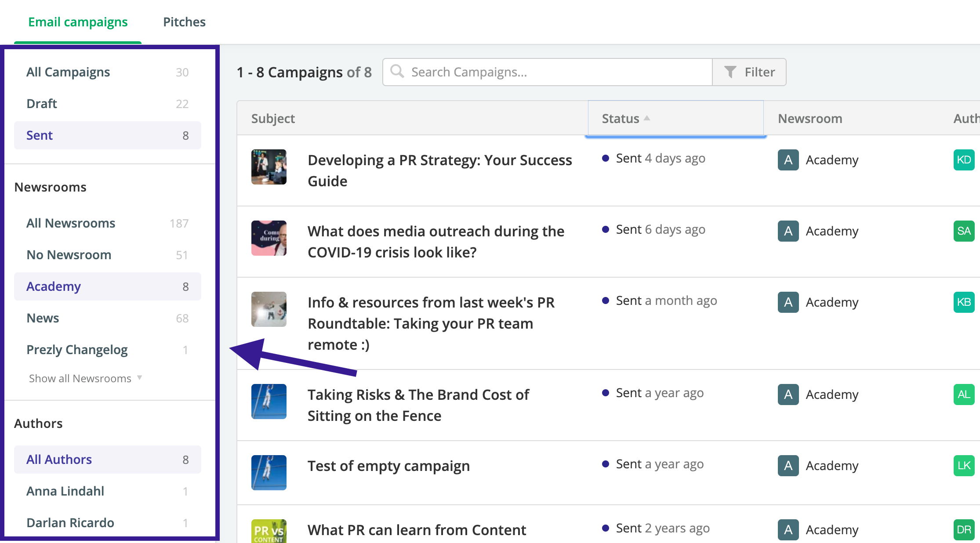The image size is (980, 543).
Task: Click the SA author avatar
Action: (x=964, y=231)
